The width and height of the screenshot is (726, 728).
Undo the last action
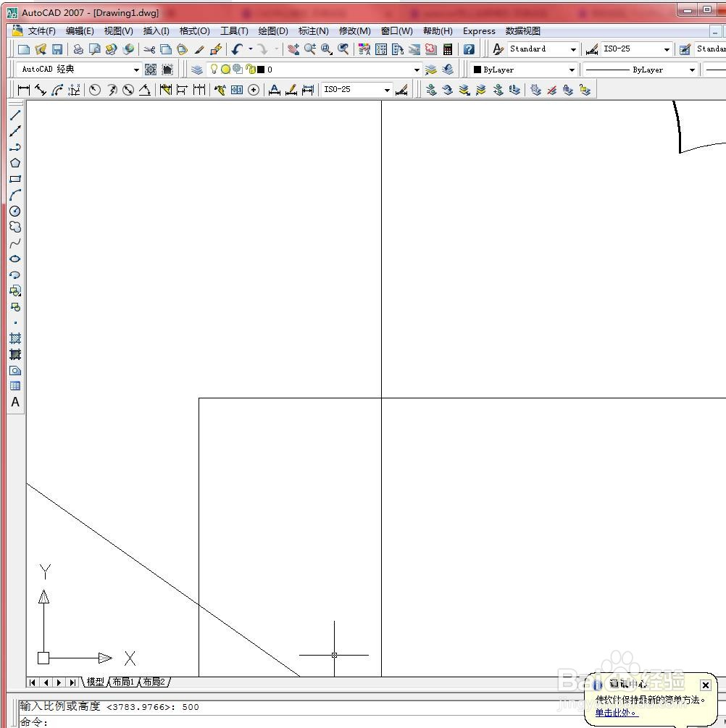[238, 49]
